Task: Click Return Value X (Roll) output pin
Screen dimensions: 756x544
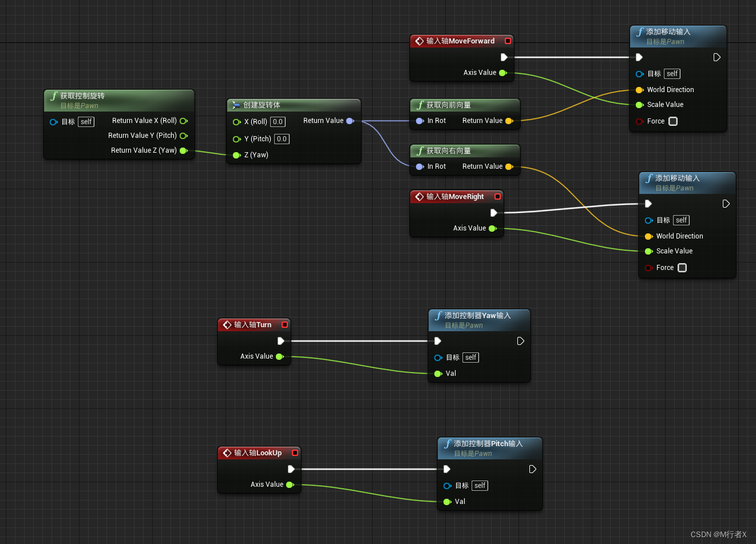Action: pos(184,121)
